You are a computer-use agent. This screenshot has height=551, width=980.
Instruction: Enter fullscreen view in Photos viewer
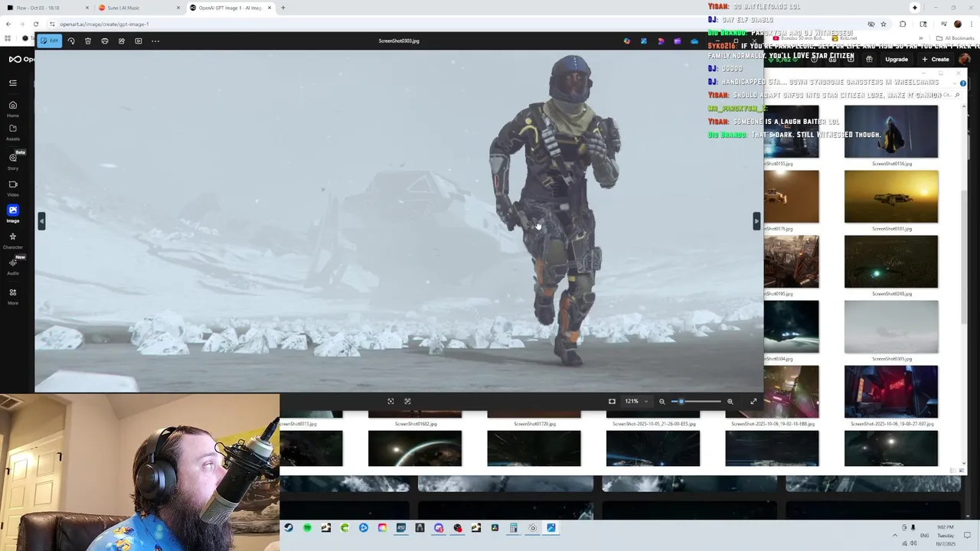tap(753, 401)
